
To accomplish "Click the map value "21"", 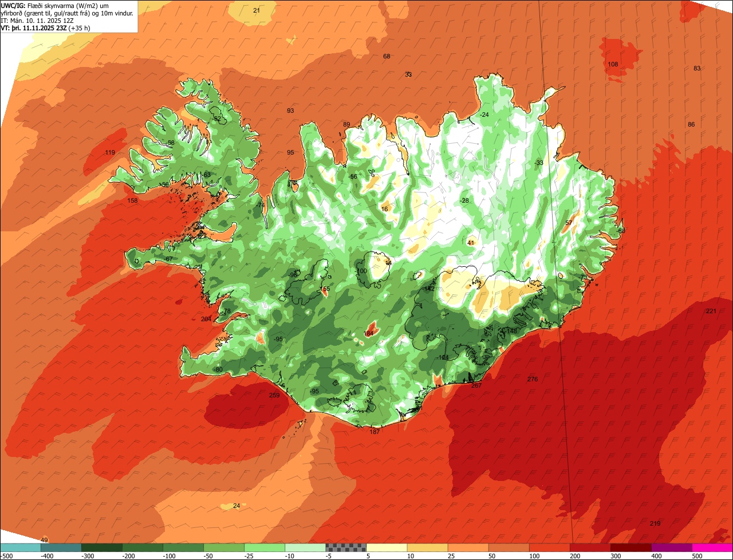I will (256, 10).
